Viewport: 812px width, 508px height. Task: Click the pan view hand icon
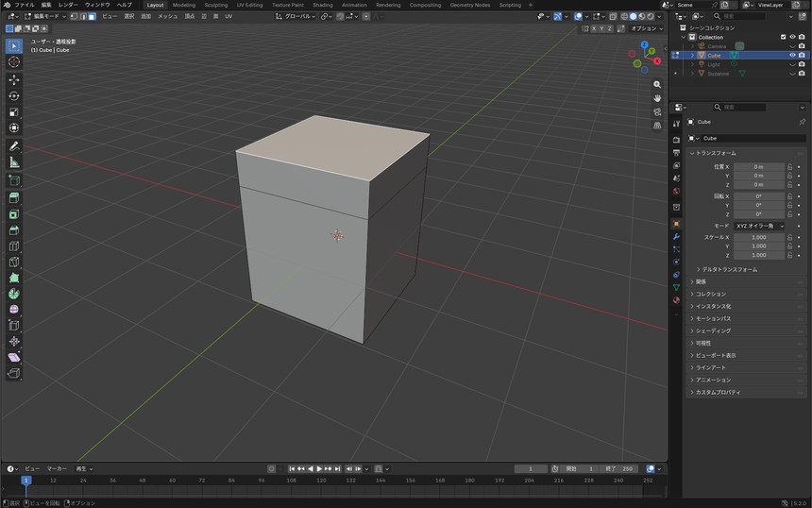pyautogui.click(x=657, y=98)
